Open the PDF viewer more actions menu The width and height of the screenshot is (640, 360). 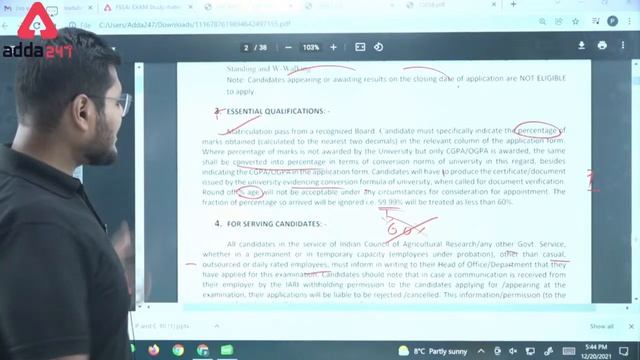click(623, 45)
